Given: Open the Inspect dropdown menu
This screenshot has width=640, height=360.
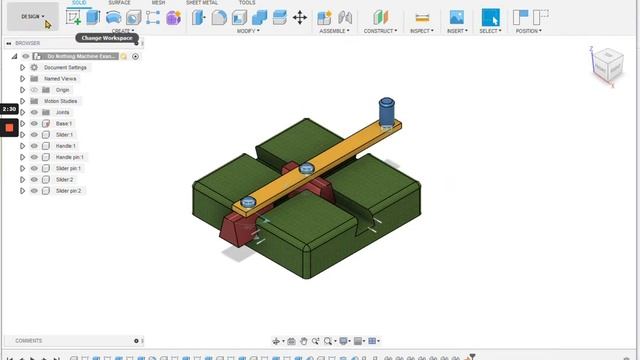Looking at the screenshot, I should point(422,31).
